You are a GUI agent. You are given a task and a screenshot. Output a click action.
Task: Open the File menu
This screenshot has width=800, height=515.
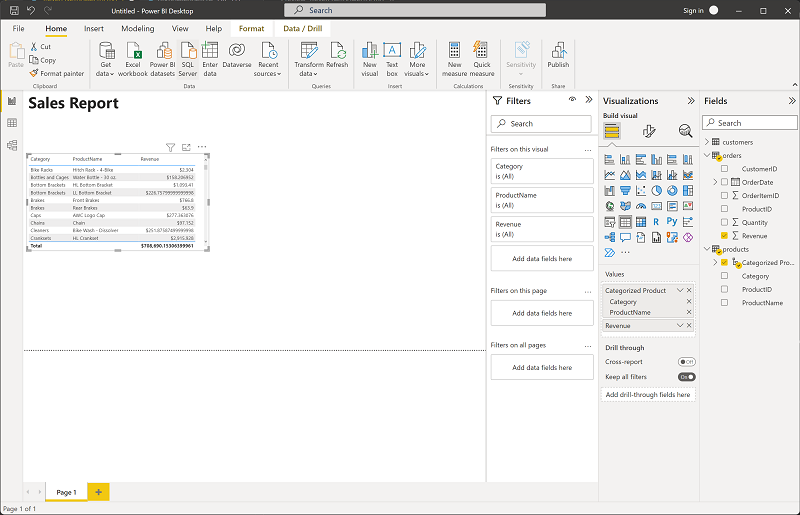click(x=18, y=29)
